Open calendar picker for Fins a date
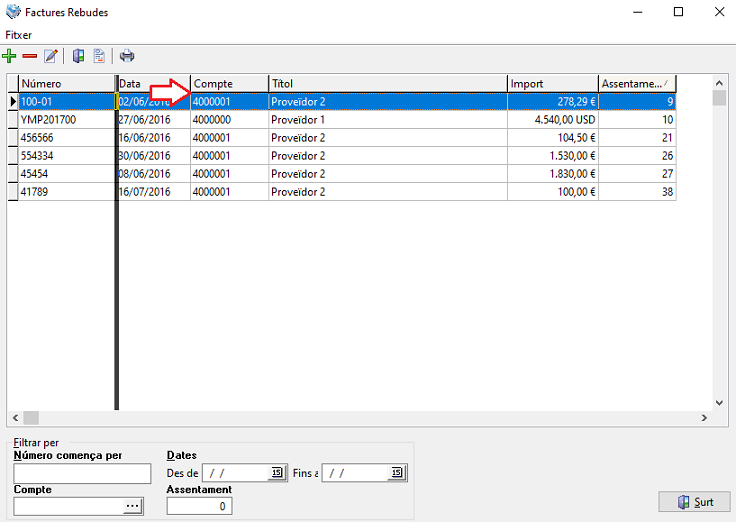Image resolution: width=736 pixels, height=522 pixels. (x=397, y=472)
